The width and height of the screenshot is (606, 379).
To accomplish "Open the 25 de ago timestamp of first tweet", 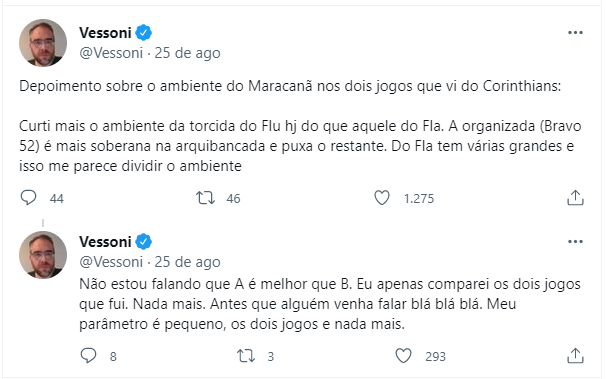I will [187, 53].
